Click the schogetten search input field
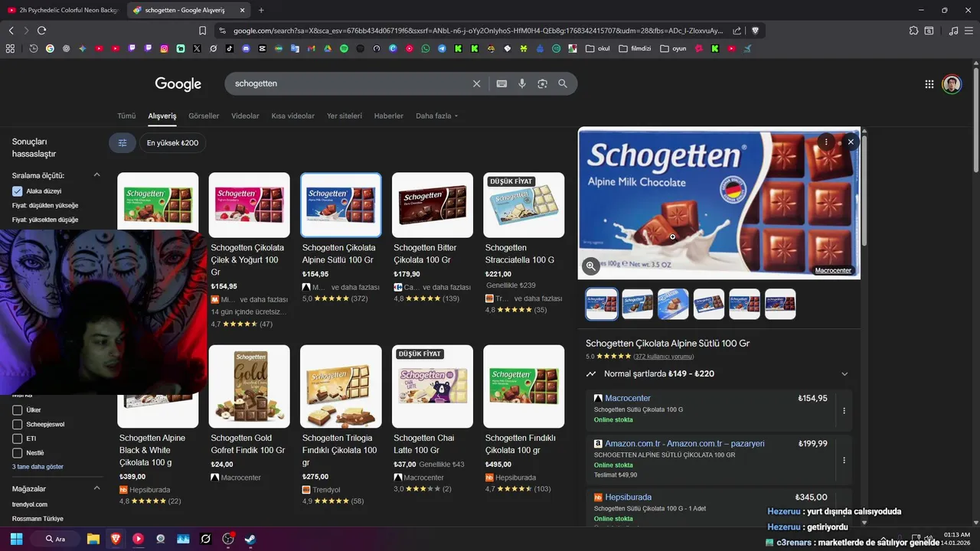Screen dimensions: 980x551 [x=348, y=83]
